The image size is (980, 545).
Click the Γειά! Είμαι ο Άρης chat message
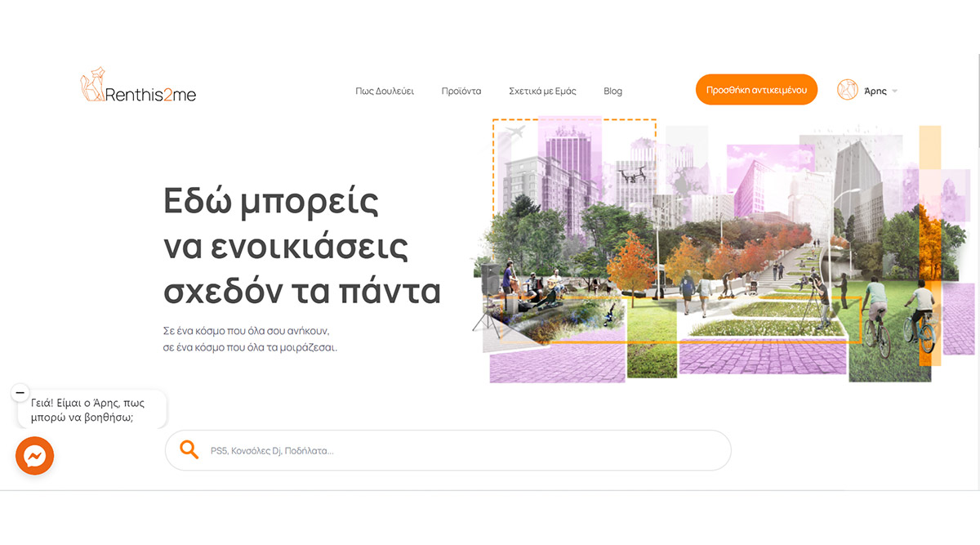[x=92, y=409]
